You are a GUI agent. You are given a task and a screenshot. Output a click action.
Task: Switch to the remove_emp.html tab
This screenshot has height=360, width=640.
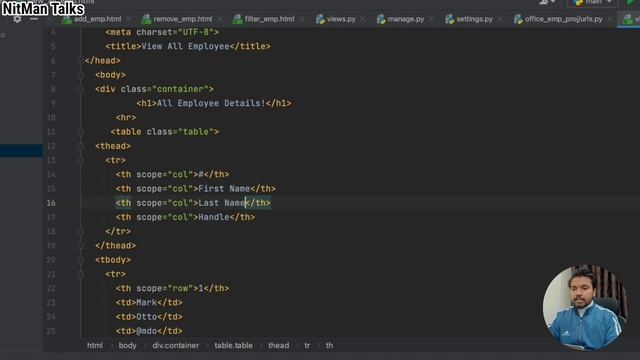(x=182, y=19)
